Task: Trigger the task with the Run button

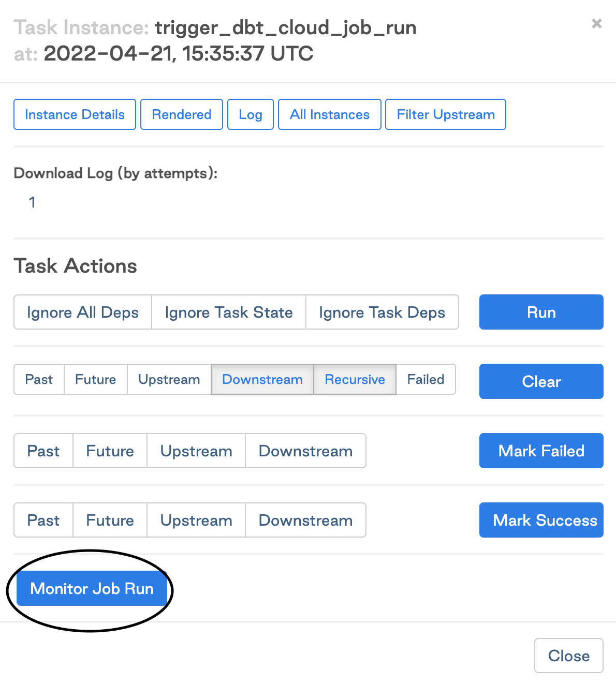Action: [540, 312]
